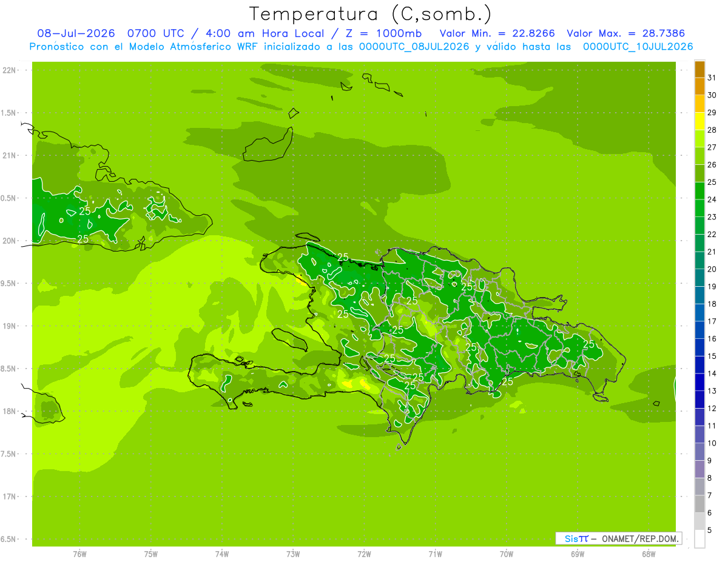Screen dimensions: 728x562
Task: Click the gray swatch between 6 and 7
Action: (699, 504)
